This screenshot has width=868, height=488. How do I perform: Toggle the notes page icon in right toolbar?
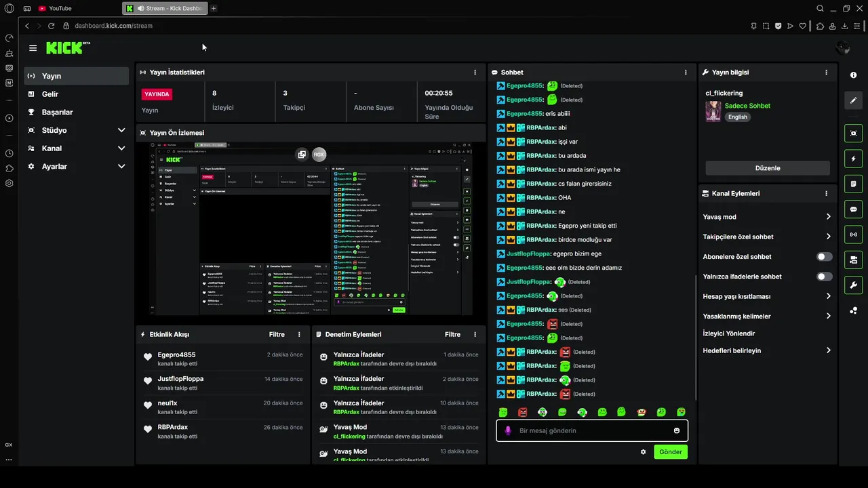853,184
